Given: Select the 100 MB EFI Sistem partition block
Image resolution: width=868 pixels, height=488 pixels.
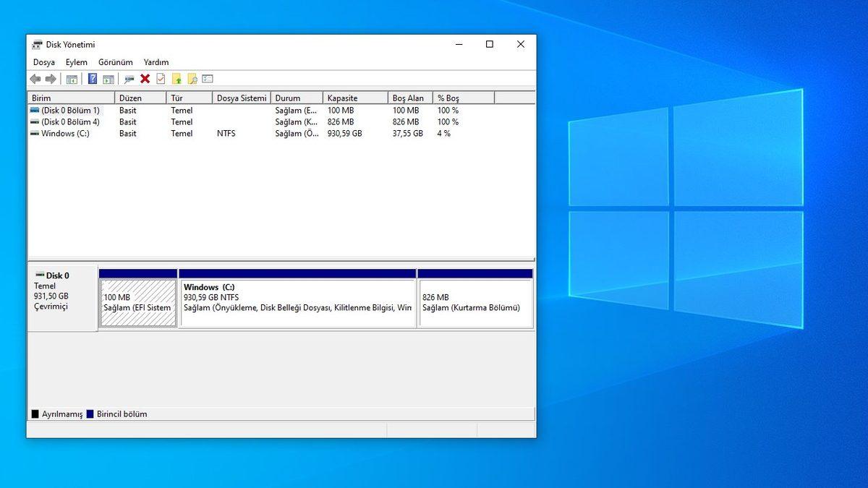Looking at the screenshot, I should pyautogui.click(x=137, y=300).
